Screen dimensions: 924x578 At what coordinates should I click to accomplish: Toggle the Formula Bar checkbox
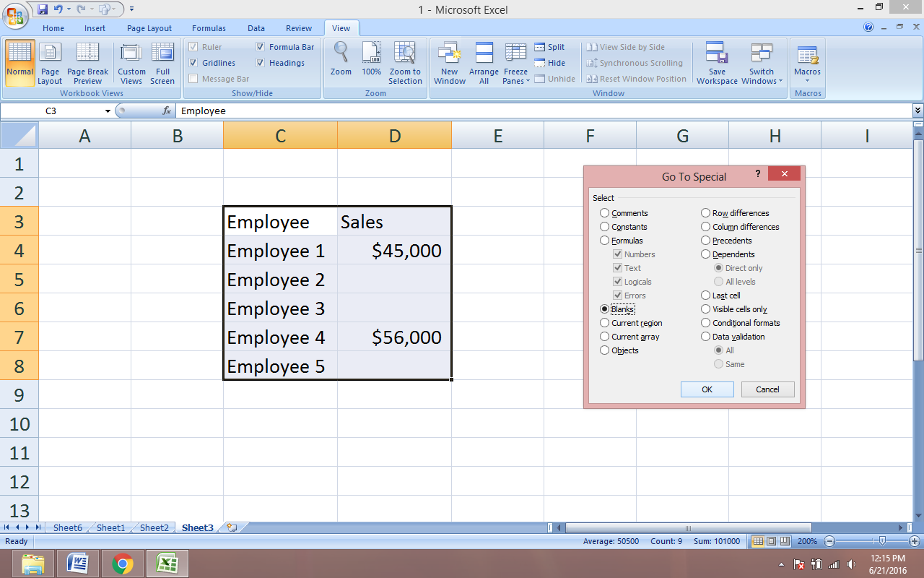coord(261,47)
